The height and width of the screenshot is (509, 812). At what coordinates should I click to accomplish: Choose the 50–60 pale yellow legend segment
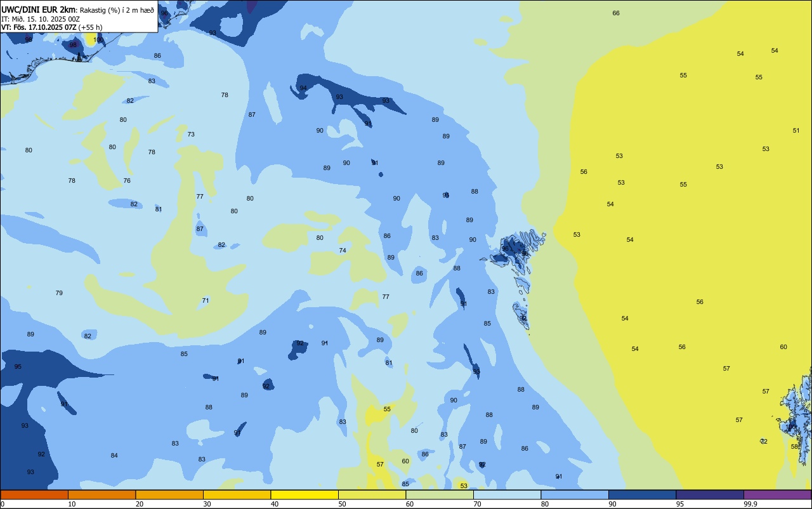pyautogui.click(x=372, y=494)
